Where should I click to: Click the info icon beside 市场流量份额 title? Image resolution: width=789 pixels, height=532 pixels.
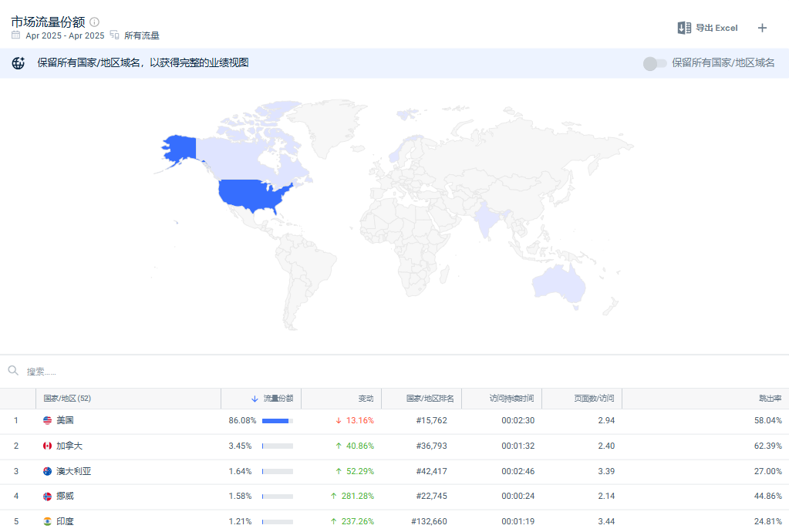click(94, 22)
